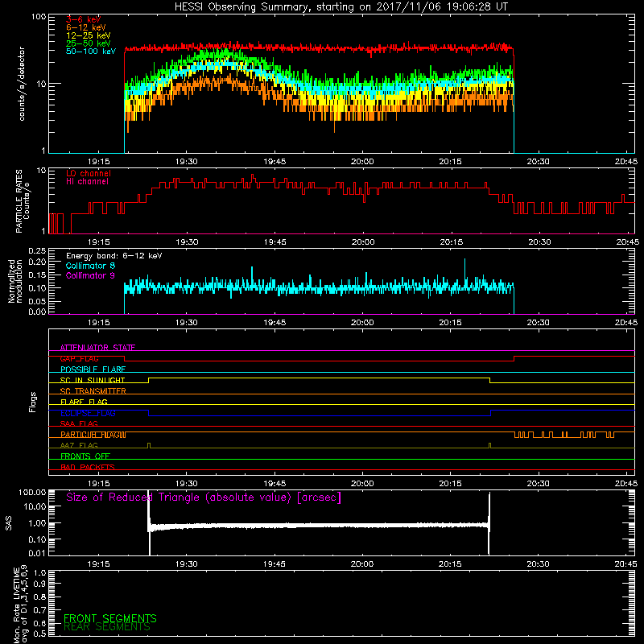Click the 100.00 tick on SAS axis
Image resolution: width=644 pixels, height=644 pixels.
(32, 493)
